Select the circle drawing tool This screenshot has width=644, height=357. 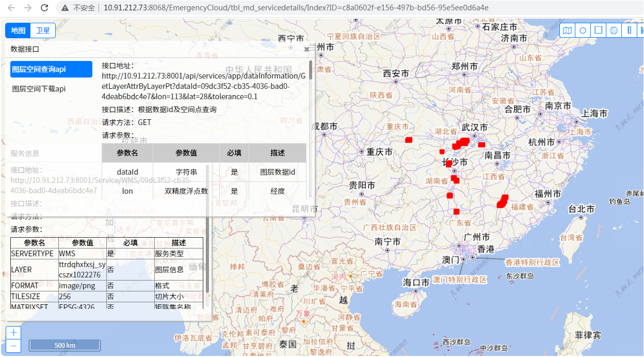pyautogui.click(x=583, y=30)
